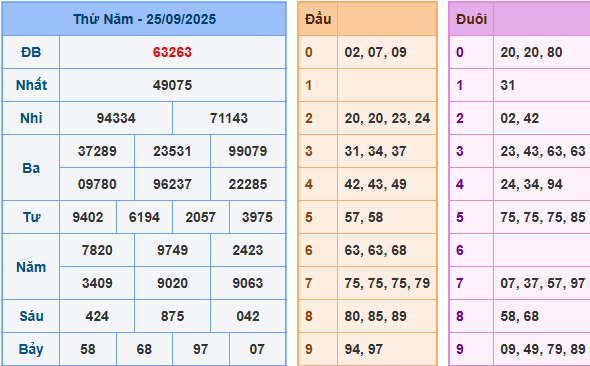Select Đầu row 2 values 20, 20, 23, 24

pyautogui.click(x=387, y=118)
